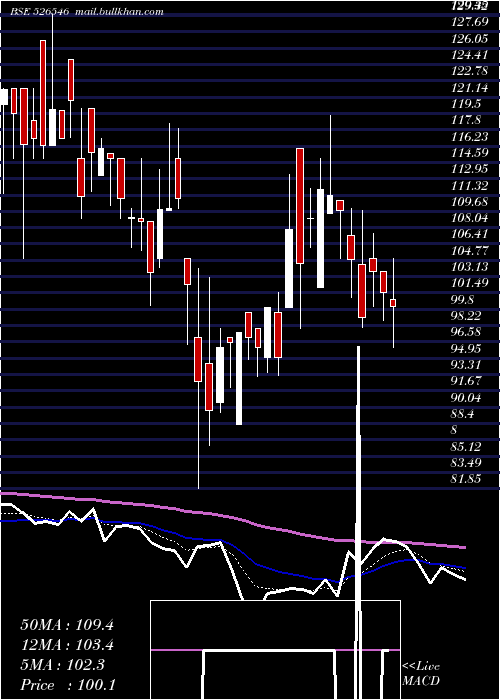
Task: Click the 109.68 axis label
Action: pos(469,201)
